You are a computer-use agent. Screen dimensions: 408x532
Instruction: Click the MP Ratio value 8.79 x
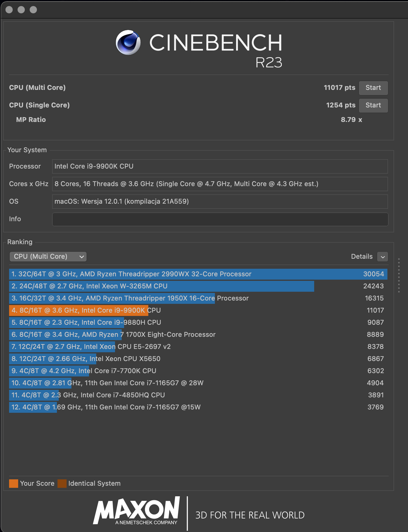pos(351,120)
